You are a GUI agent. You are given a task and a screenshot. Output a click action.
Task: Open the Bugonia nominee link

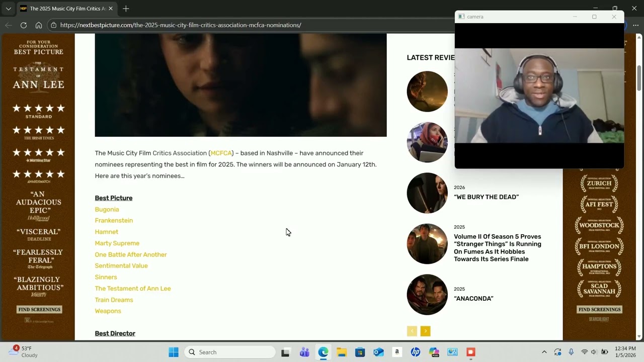click(x=107, y=209)
